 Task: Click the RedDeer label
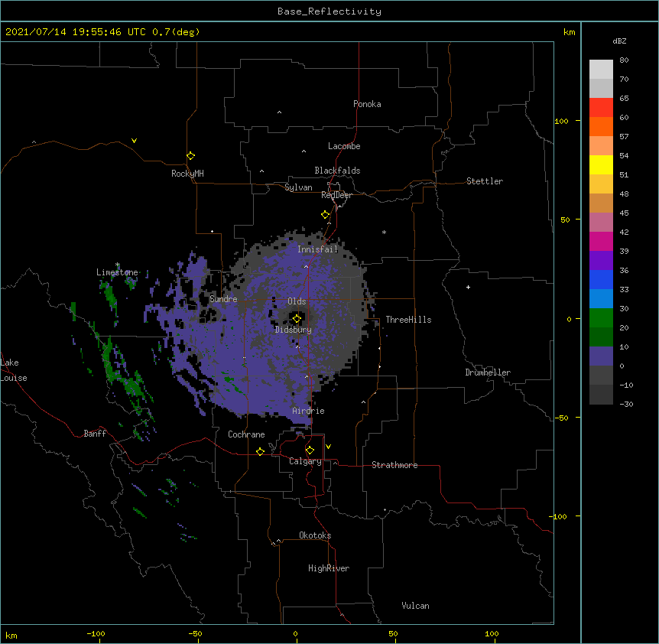pyautogui.click(x=336, y=195)
